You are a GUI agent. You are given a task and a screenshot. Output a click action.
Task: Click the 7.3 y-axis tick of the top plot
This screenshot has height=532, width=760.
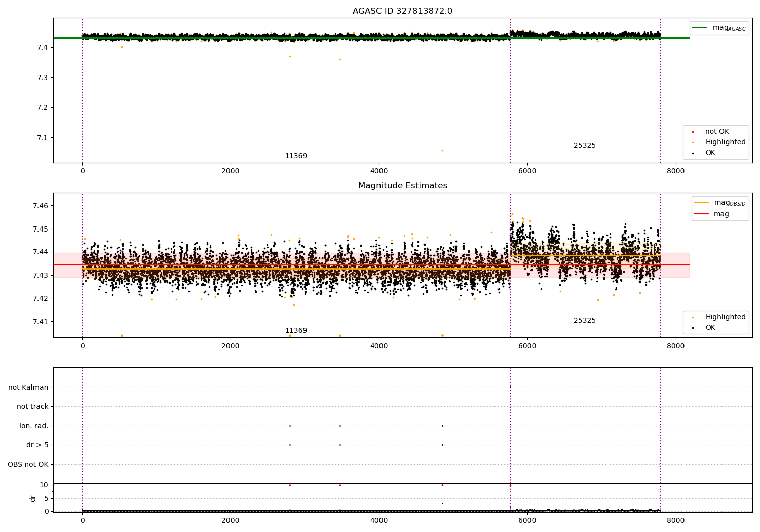coord(43,78)
